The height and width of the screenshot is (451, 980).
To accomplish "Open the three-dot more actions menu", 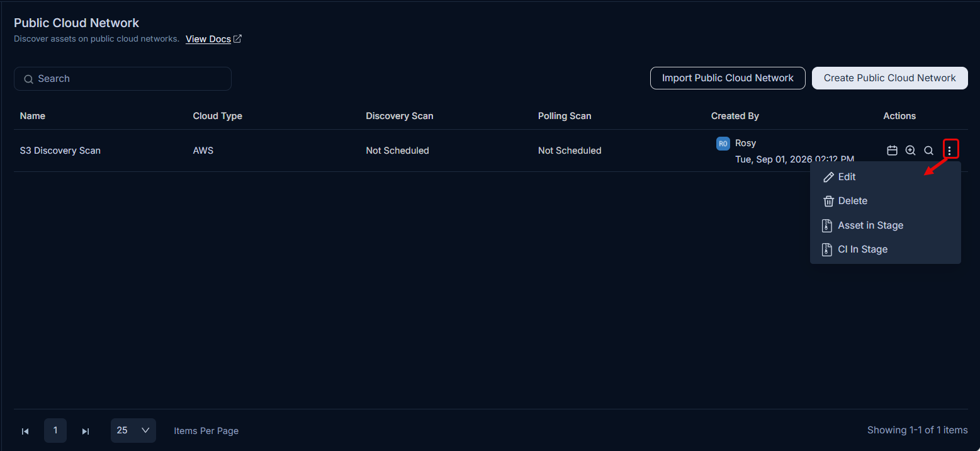I will 950,150.
